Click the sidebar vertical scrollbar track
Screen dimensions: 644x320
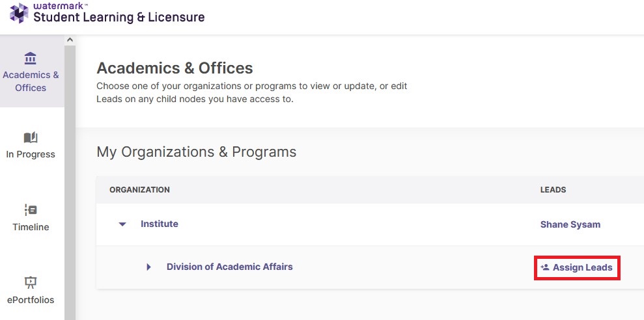point(70,182)
